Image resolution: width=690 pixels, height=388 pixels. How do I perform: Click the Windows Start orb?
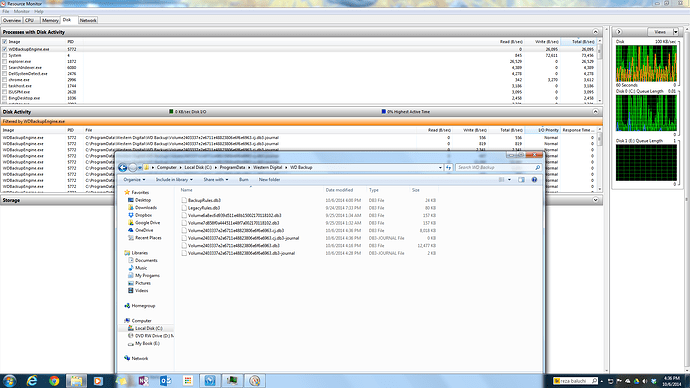tap(9, 381)
